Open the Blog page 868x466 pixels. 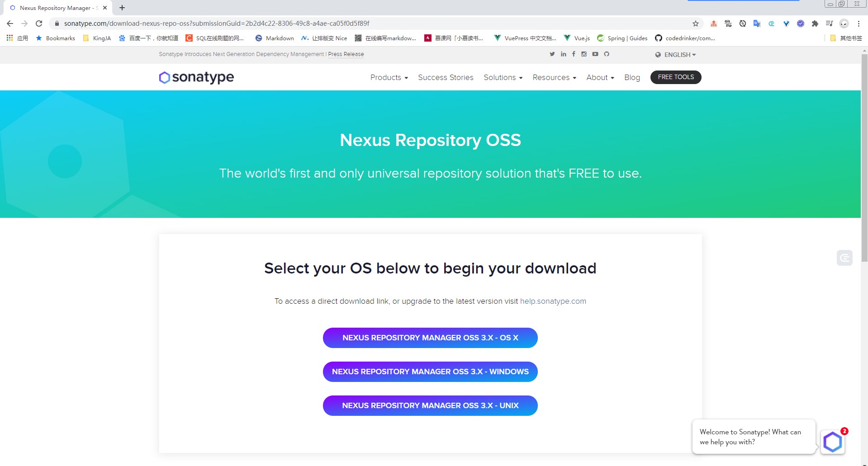coord(632,77)
